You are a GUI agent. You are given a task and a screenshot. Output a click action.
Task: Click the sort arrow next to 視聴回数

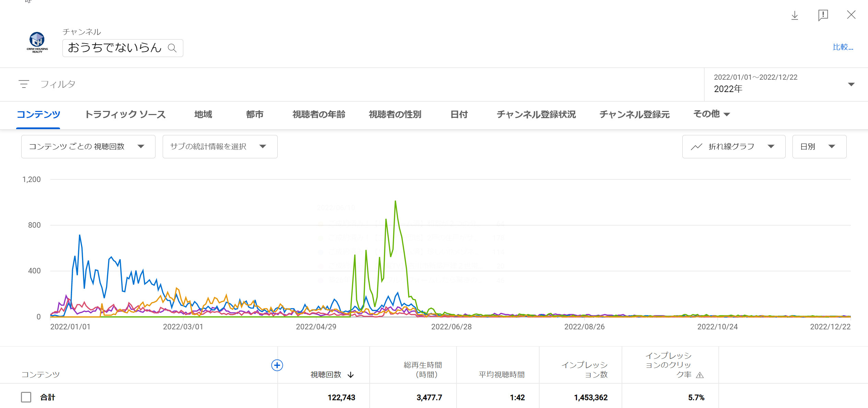tap(350, 375)
